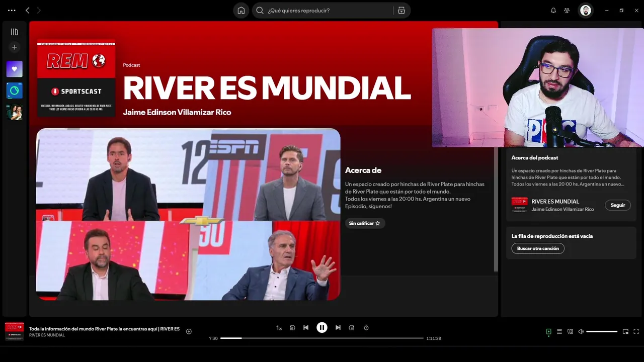The image size is (644, 362).
Task: Change playback speed 1x
Action: pos(279,328)
